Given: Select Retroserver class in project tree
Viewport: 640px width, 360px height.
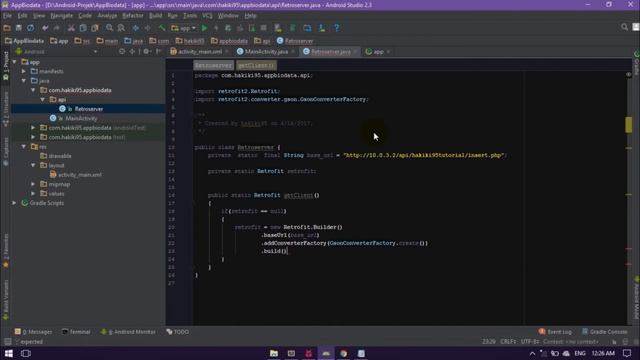Looking at the screenshot, I should (89, 109).
